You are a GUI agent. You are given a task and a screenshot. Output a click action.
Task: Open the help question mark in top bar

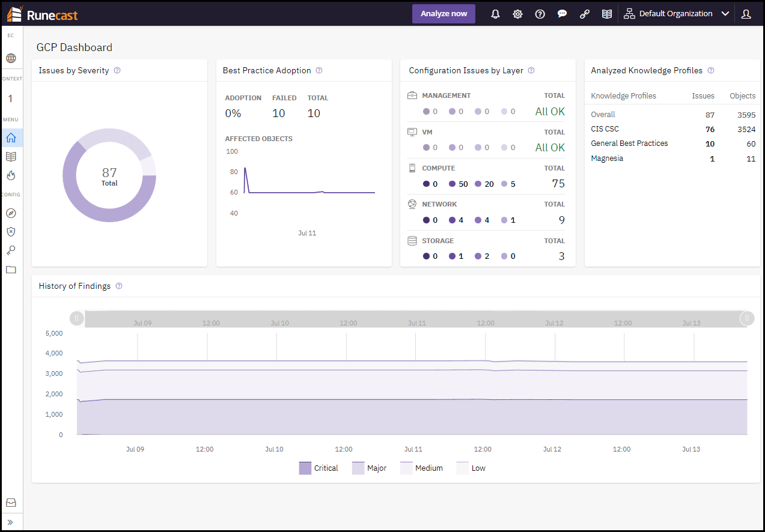click(x=540, y=14)
